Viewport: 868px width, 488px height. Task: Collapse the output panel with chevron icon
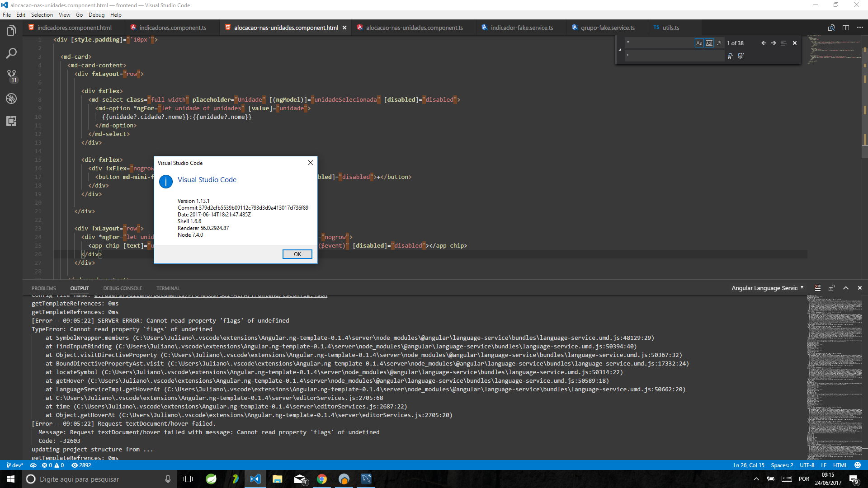(845, 288)
